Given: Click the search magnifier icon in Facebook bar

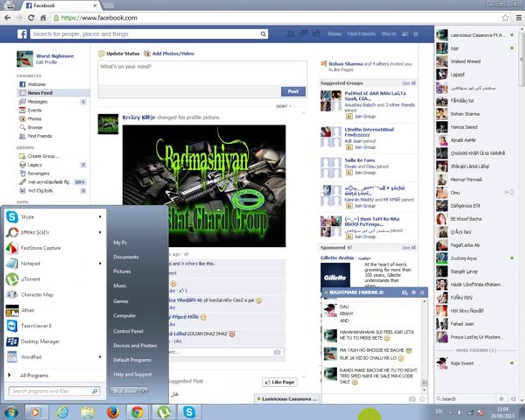Looking at the screenshot, I should point(263,34).
